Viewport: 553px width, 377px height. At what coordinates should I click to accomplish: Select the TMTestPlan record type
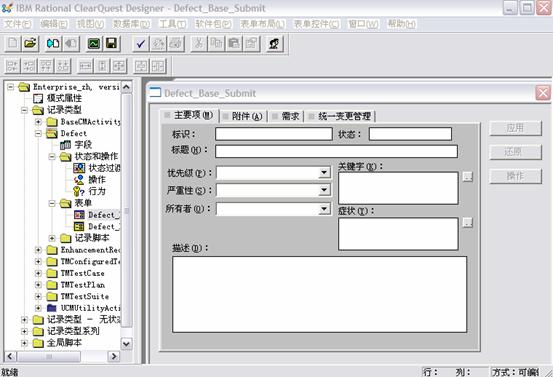[83, 285]
